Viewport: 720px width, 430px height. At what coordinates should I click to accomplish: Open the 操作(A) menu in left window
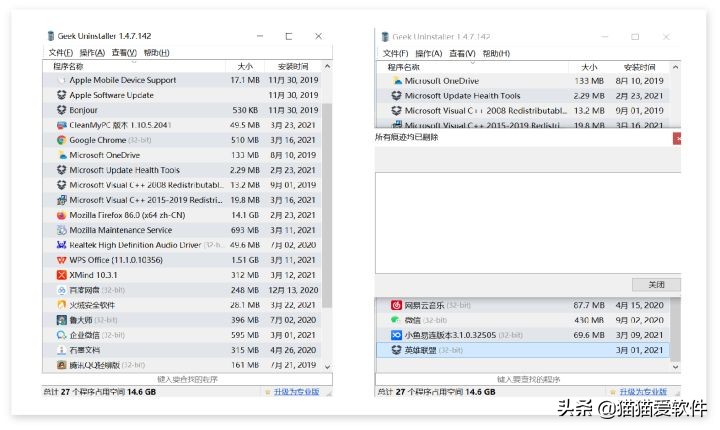tap(92, 53)
